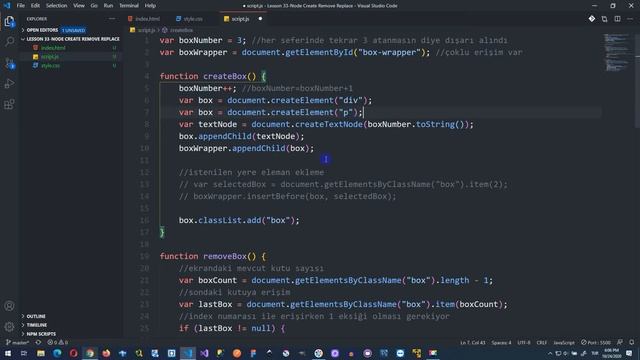Open the Windows Start menu
This screenshot has height=360, width=640.
(x=7, y=353)
